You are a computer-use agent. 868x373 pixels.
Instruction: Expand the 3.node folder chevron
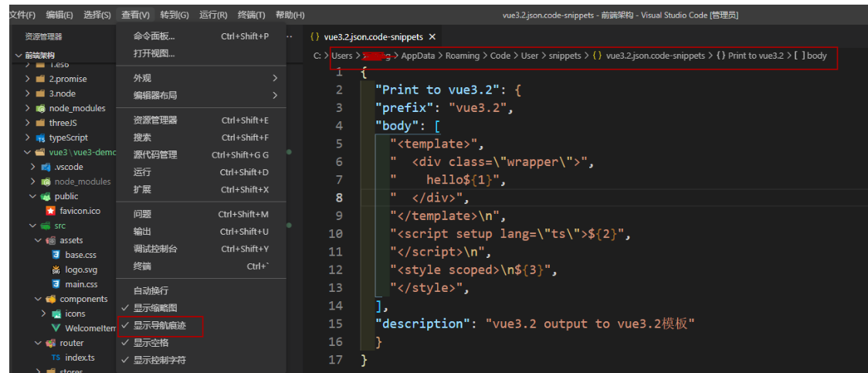tap(27, 93)
